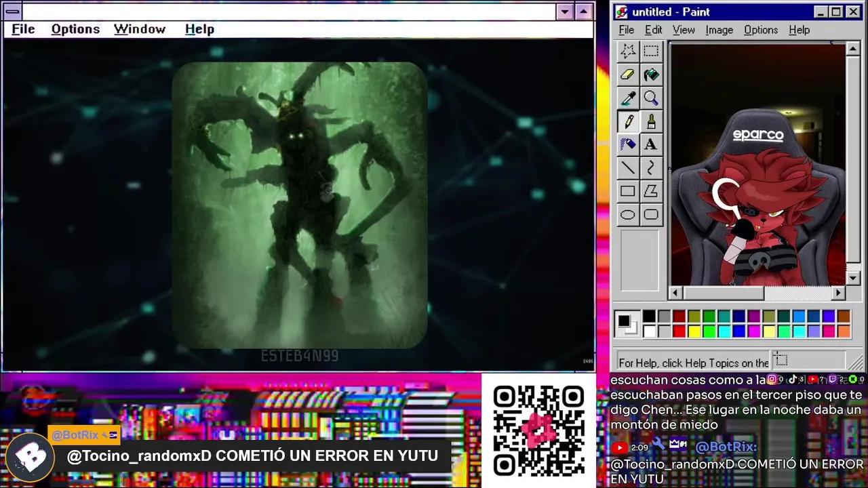The width and height of the screenshot is (868, 488).
Task: Click the scroll-right arrow below the Paint canvas
Action: coord(839,293)
